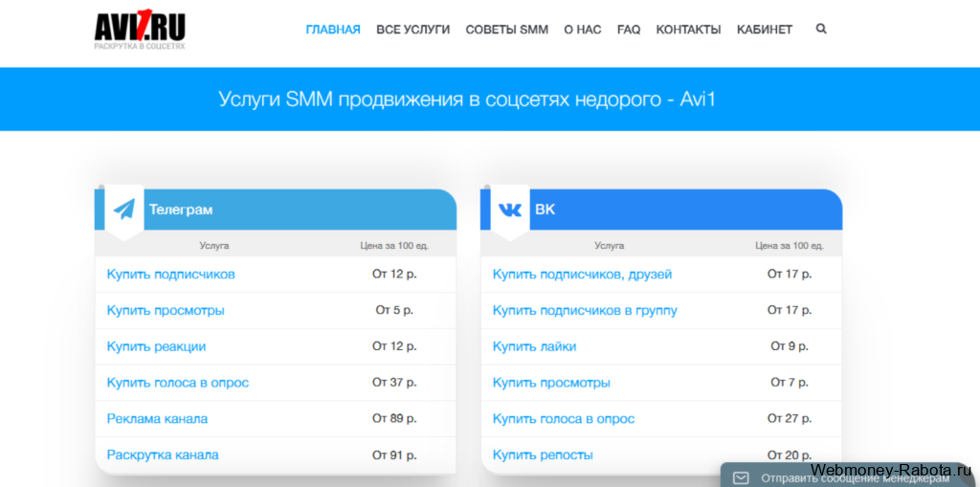The image size is (980, 487).
Task: Click price От 9 р.
Action: pyautogui.click(x=790, y=346)
